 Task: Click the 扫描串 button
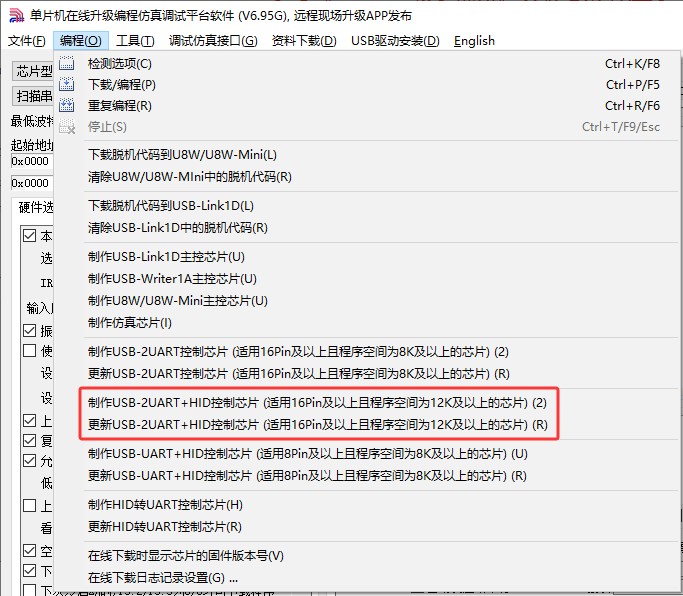(x=33, y=96)
